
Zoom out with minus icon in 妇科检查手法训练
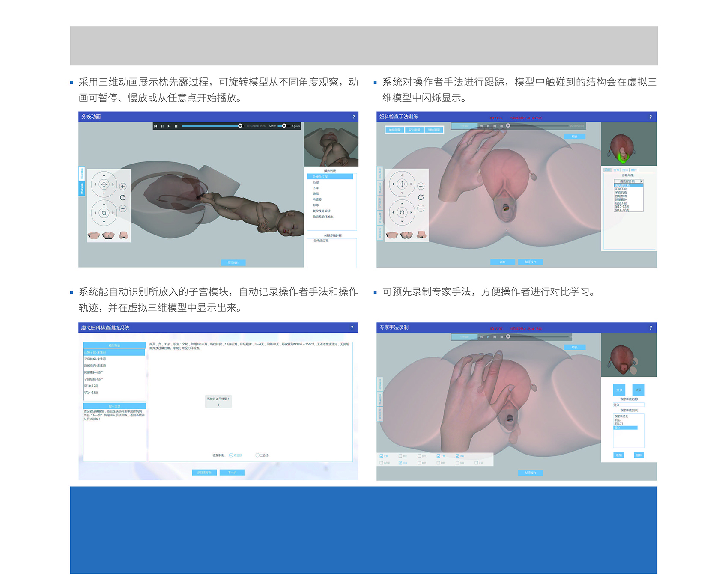[x=421, y=208]
